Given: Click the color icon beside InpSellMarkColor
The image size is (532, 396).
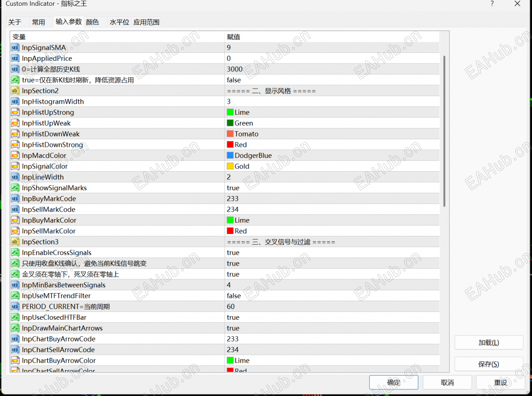Looking at the screenshot, I should pyautogui.click(x=15, y=231).
